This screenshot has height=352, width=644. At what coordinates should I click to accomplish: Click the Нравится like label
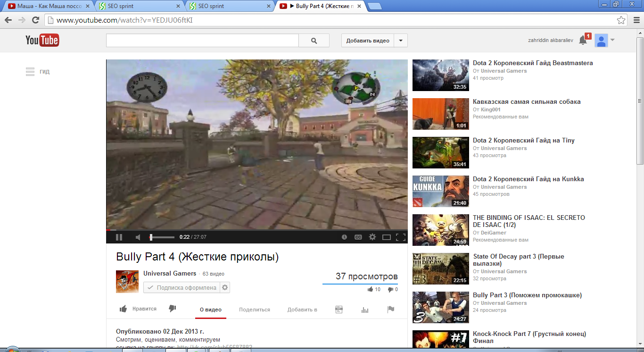pos(144,309)
